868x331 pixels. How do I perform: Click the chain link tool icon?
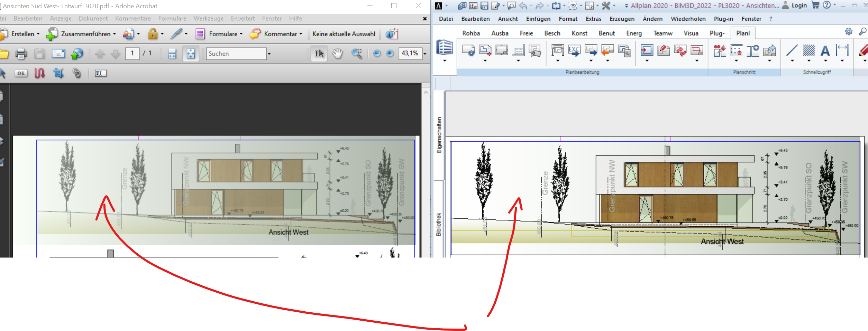click(x=76, y=73)
